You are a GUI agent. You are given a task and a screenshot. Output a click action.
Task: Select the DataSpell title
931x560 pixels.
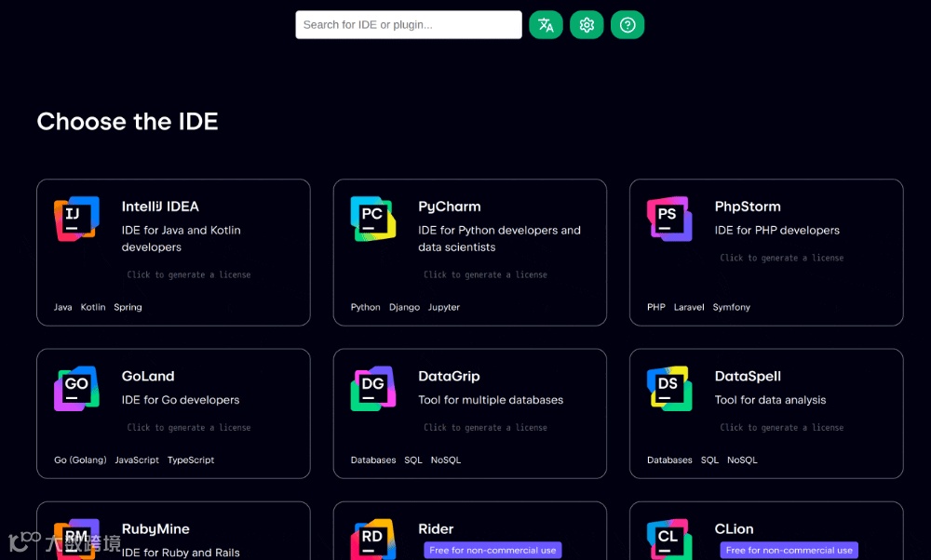tap(748, 376)
